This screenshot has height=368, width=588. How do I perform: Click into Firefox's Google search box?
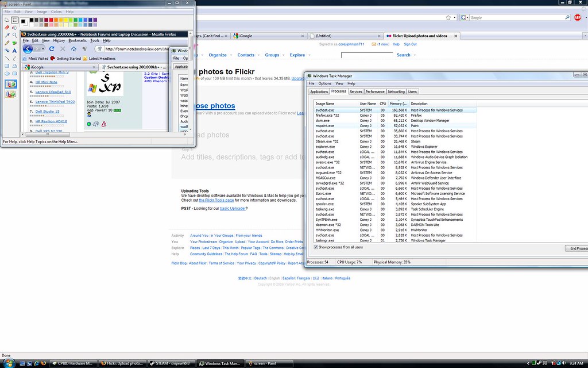tap(517, 18)
